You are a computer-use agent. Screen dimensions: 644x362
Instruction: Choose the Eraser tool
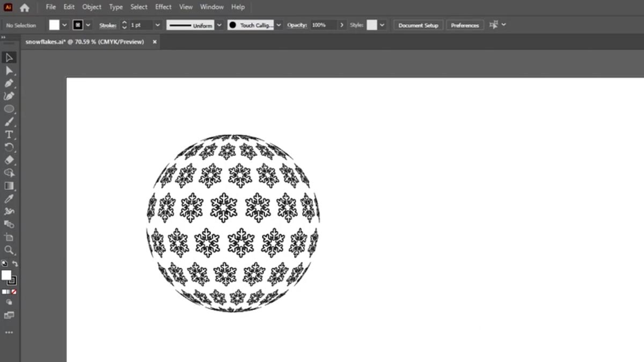(9, 160)
